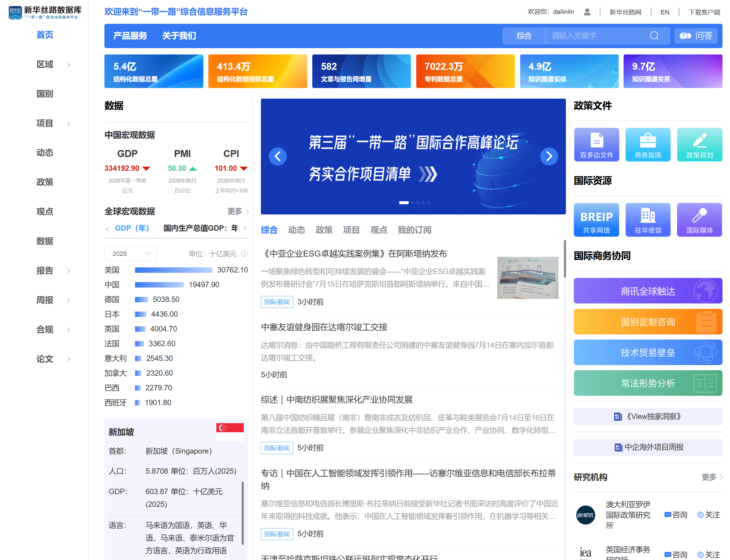Click the search magnifier icon
Image resolution: width=730 pixels, height=560 pixels.
[x=654, y=36]
